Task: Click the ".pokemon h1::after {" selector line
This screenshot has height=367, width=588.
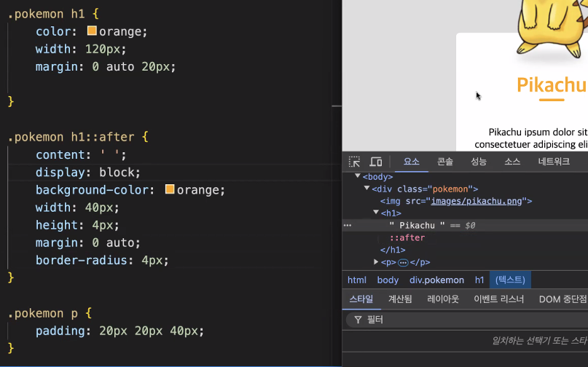Action: coord(78,137)
